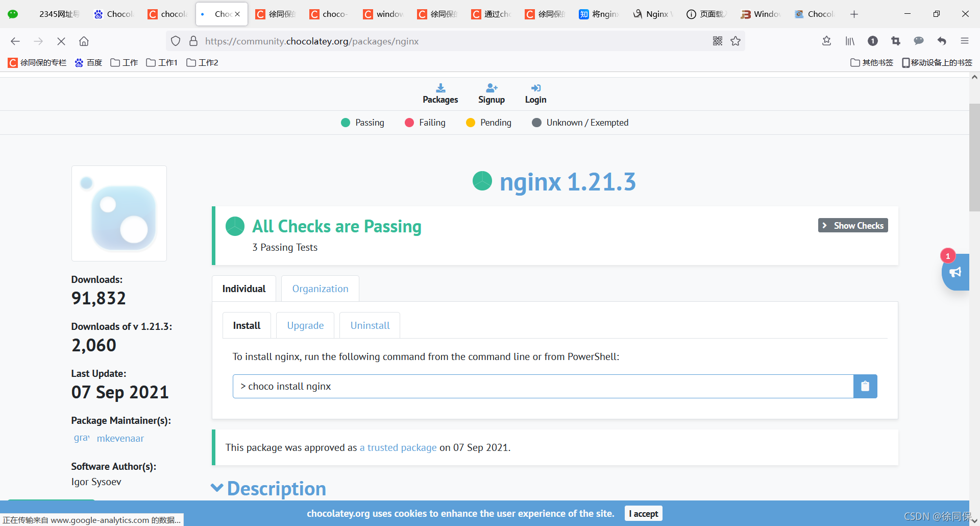This screenshot has width=980, height=526.
Task: Click the undo arrow toolbar icon
Action: click(x=942, y=41)
